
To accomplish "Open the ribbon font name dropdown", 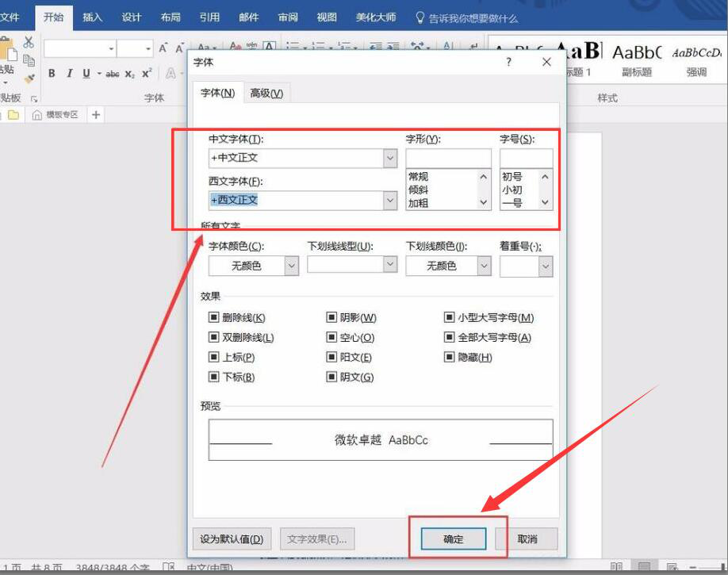I will pyautogui.click(x=112, y=48).
